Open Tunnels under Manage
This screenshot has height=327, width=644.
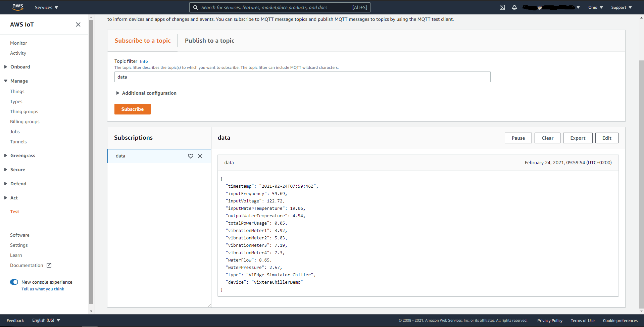tap(18, 142)
